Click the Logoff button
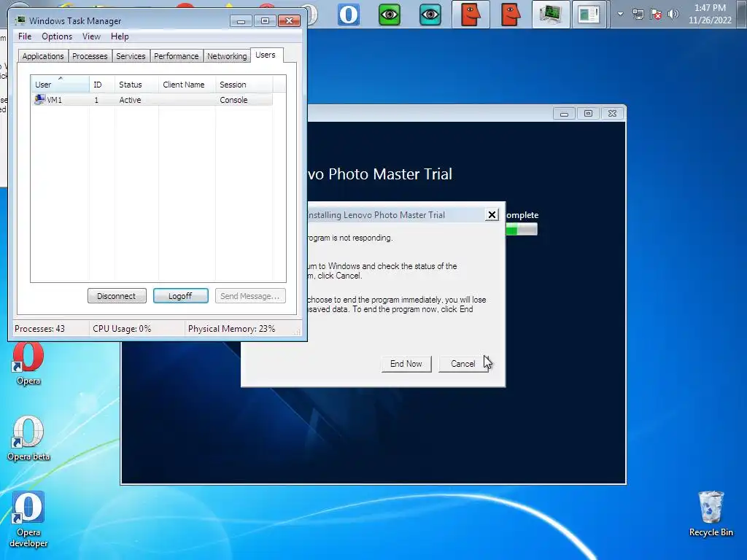The image size is (747, 560). point(181,296)
